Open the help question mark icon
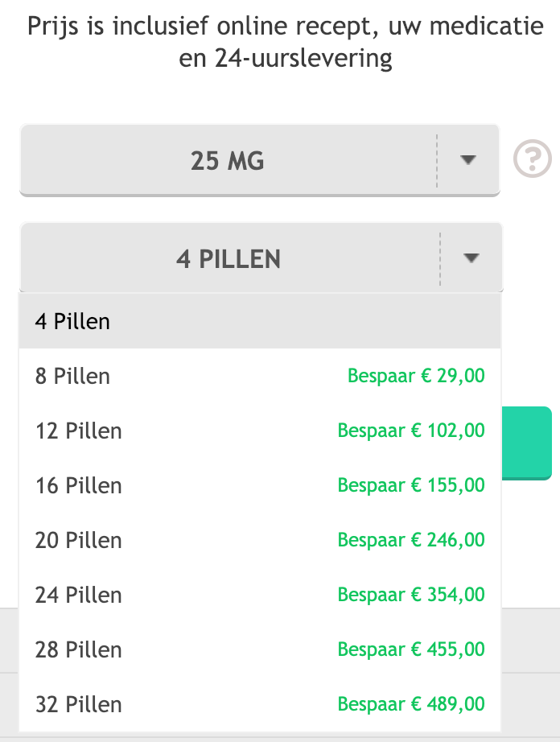 click(533, 160)
